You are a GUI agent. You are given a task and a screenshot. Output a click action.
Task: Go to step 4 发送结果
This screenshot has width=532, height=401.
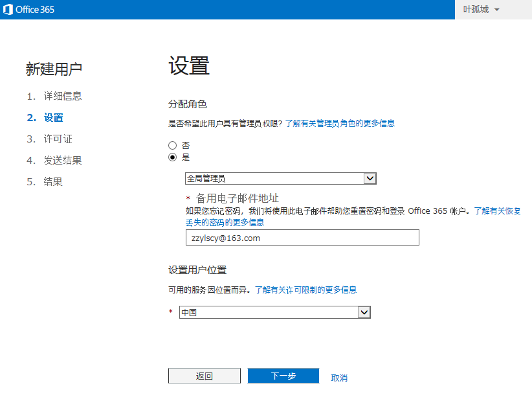(x=62, y=160)
